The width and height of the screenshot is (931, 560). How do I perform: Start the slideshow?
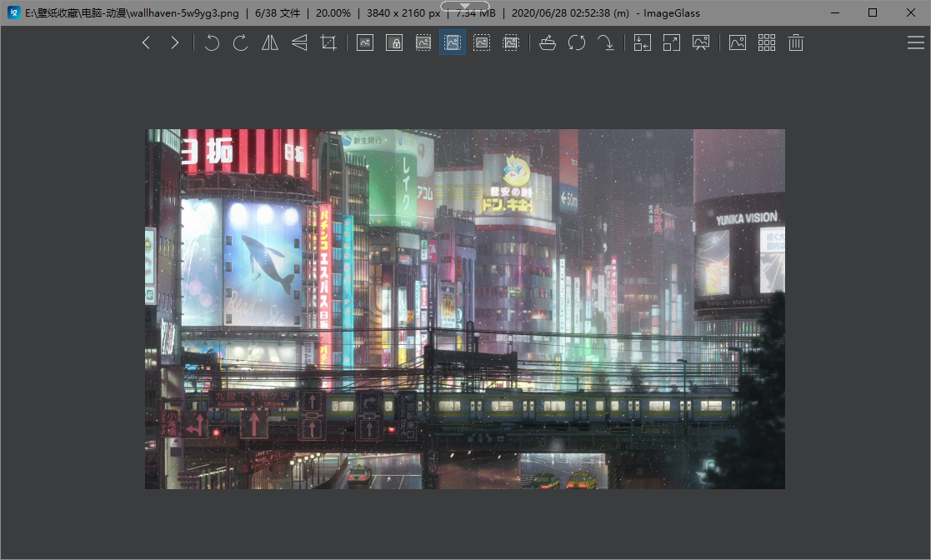(x=701, y=42)
